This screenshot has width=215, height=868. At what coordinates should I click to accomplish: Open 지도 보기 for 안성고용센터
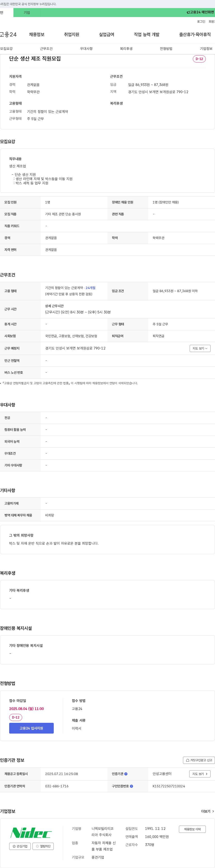coord(200,774)
